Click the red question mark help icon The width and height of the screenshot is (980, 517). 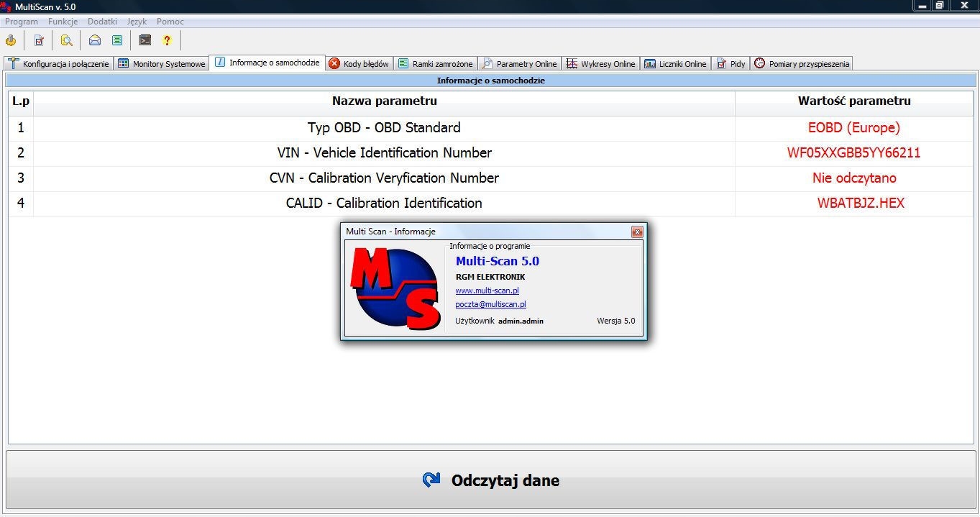(x=167, y=40)
